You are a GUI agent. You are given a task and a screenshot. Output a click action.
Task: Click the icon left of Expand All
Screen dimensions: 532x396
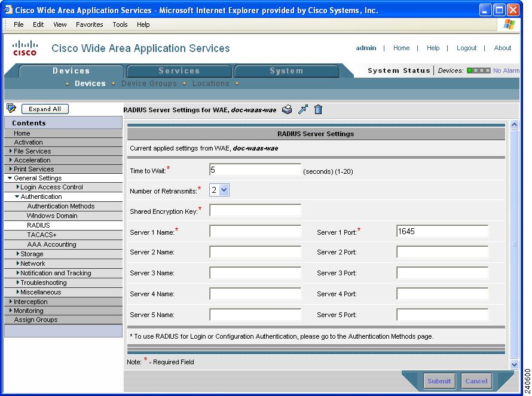[11, 109]
